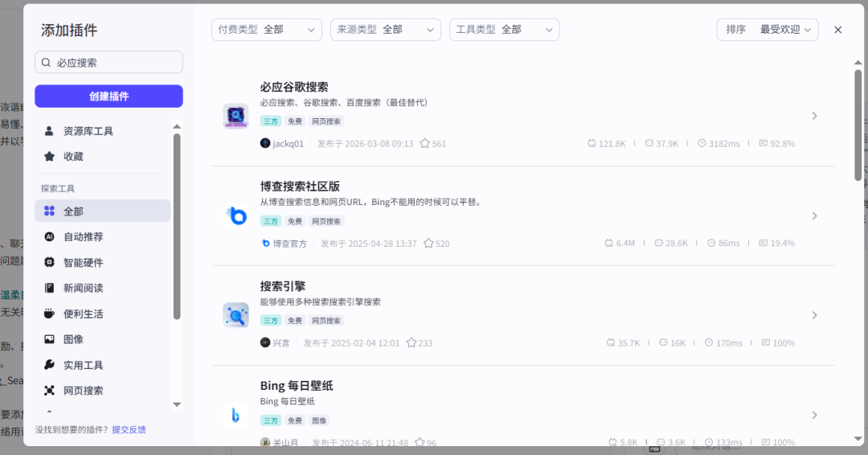The width and height of the screenshot is (868, 455).
Task: Click 图像 tag on Bing 每日壁纸
Action: tap(319, 420)
